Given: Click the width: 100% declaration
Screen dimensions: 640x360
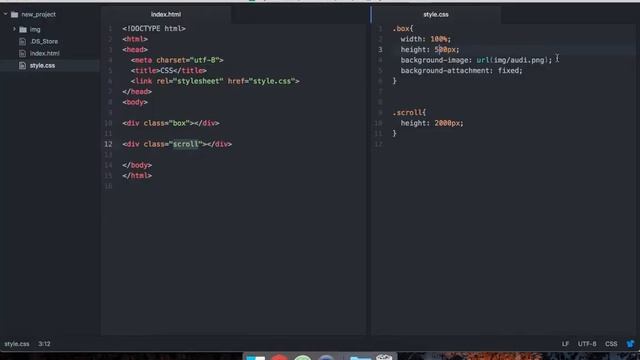Looking at the screenshot, I should click(x=426, y=39).
